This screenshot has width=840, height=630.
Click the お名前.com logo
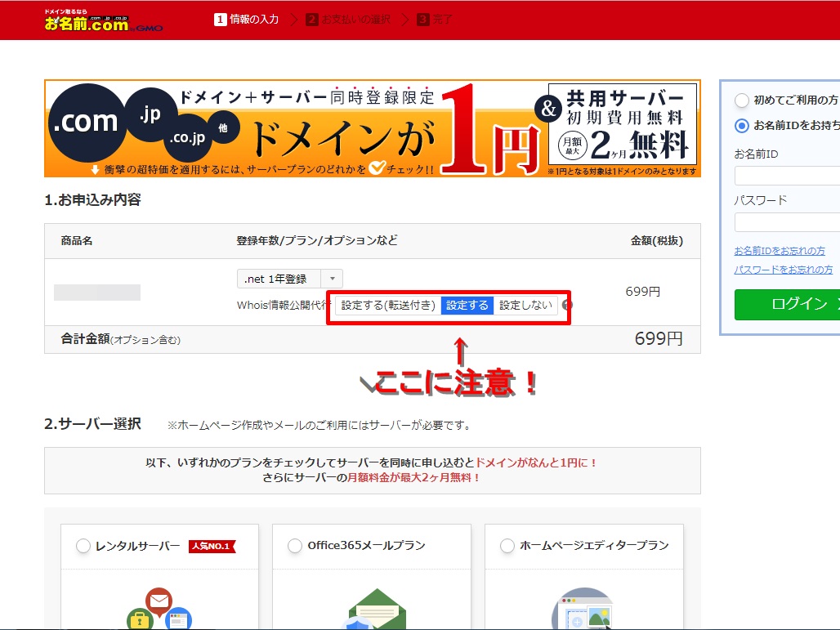point(104,20)
